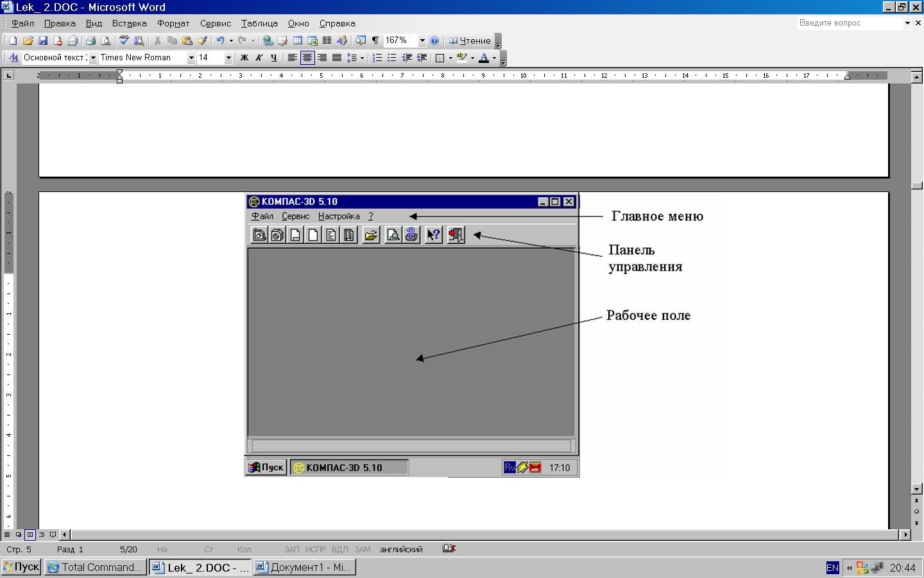Click the Open file folder icon
This screenshot has width=924, height=578.
(x=28, y=40)
